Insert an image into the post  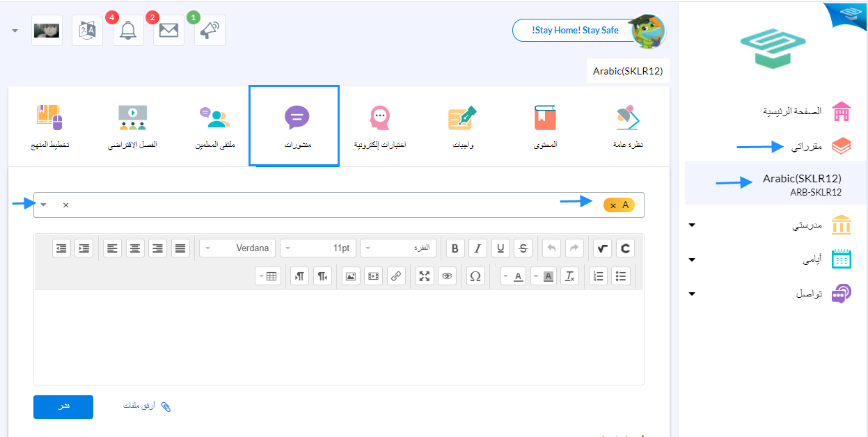[351, 276]
